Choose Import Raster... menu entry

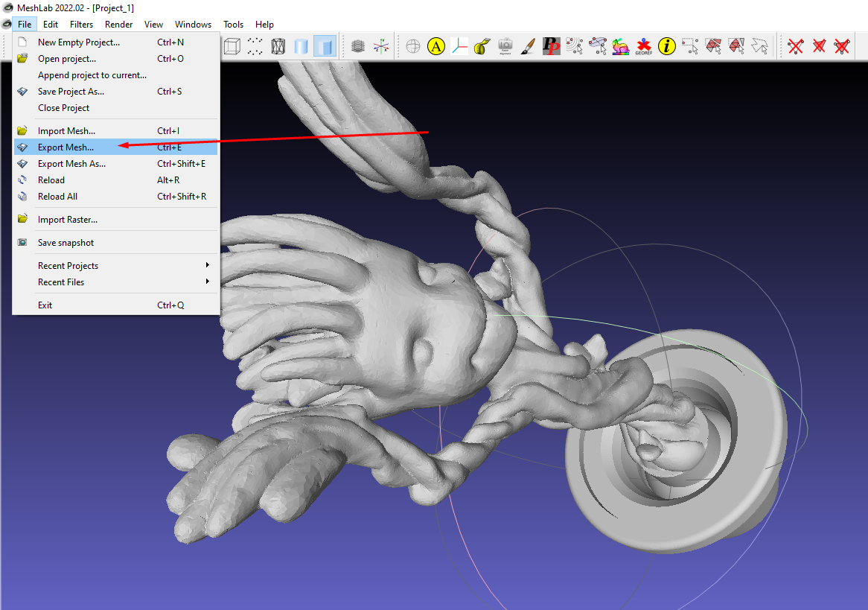[115, 220]
